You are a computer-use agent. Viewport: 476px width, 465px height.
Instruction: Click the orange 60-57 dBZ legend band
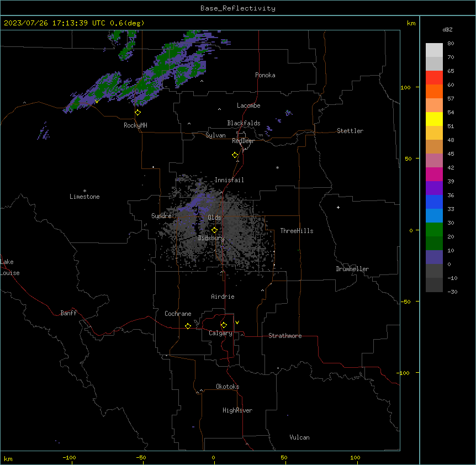434,91
